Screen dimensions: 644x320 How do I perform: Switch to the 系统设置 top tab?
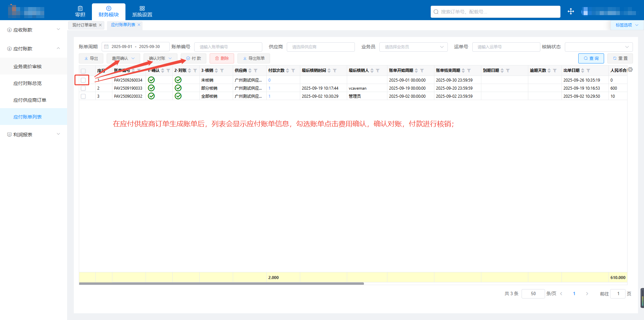(x=142, y=12)
